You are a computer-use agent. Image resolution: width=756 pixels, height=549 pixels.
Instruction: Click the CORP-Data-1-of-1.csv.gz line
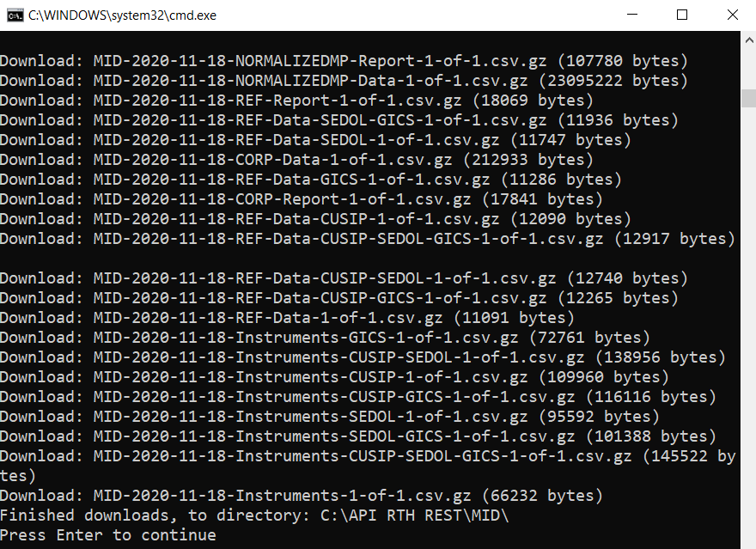(x=296, y=160)
